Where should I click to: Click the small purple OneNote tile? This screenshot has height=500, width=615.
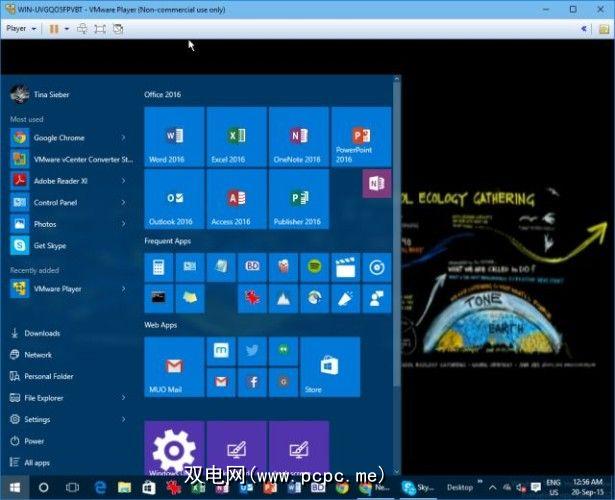pos(377,183)
